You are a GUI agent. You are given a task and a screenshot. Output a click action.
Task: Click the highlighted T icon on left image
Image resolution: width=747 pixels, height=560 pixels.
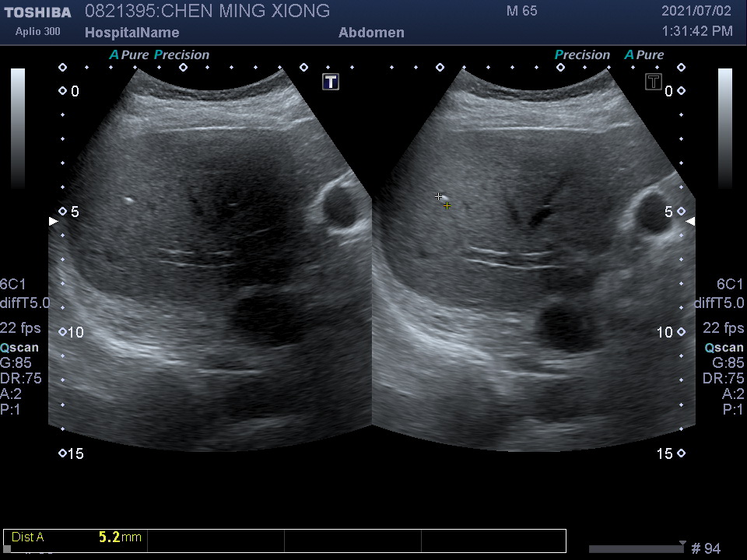[x=331, y=82]
